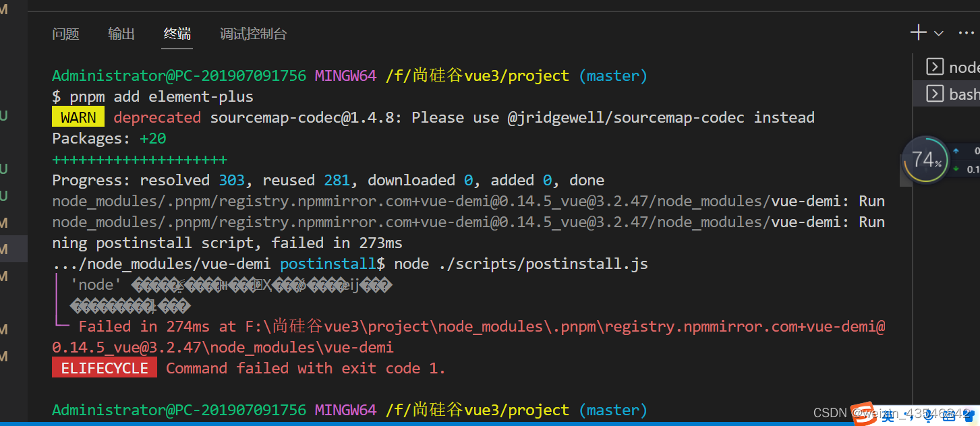This screenshot has height=426, width=980.
Task: Open the terminal panel more actions ellipsis
Action: [967, 33]
